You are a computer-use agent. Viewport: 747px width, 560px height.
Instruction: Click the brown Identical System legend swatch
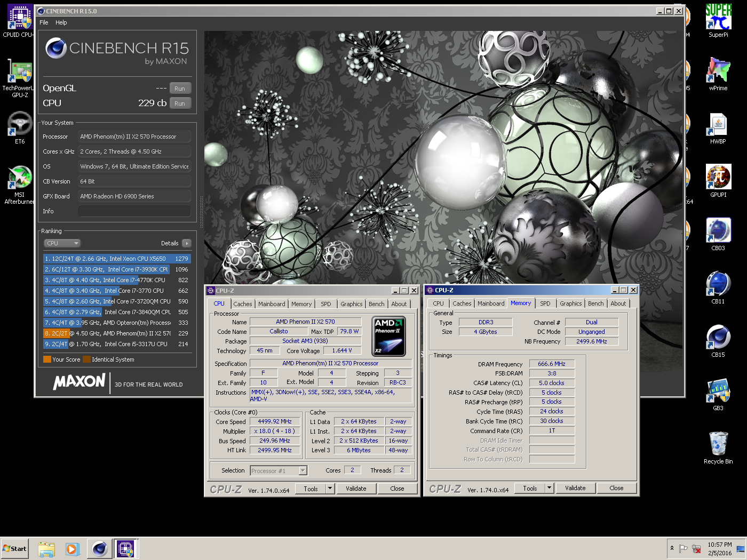coord(86,359)
